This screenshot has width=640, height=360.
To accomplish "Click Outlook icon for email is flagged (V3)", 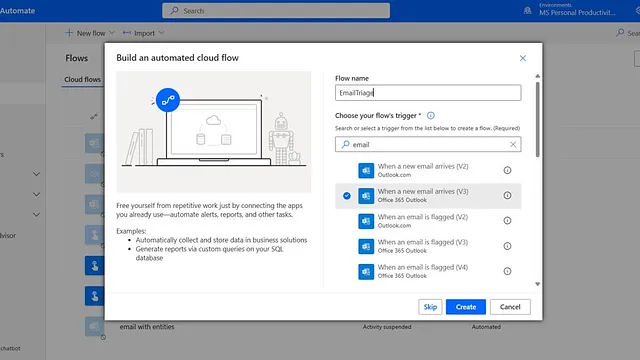I will click(x=366, y=247).
